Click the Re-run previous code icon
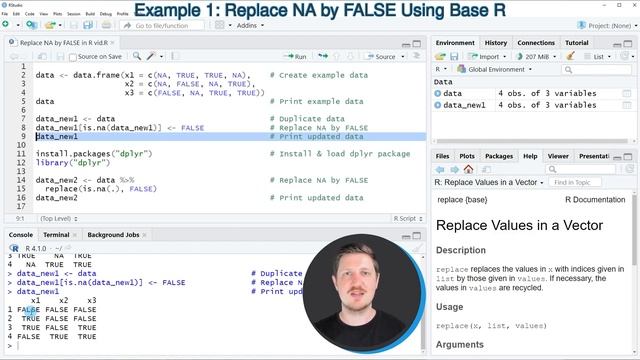 click(x=323, y=56)
